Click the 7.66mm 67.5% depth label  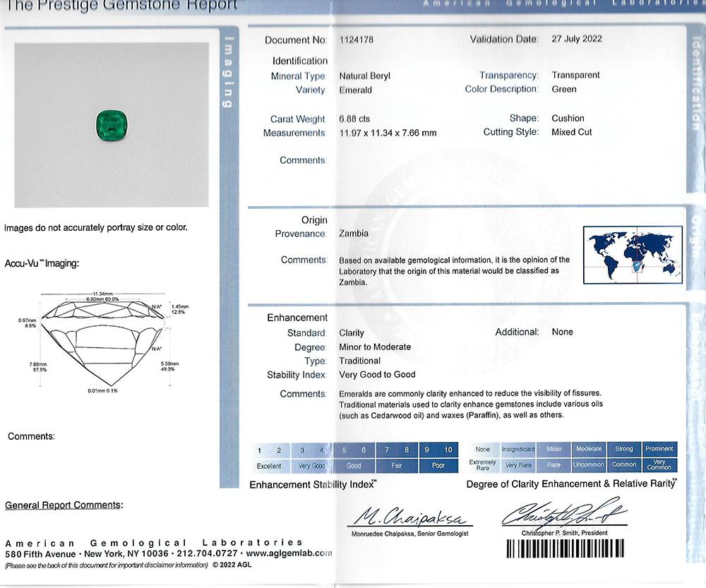click(x=38, y=367)
